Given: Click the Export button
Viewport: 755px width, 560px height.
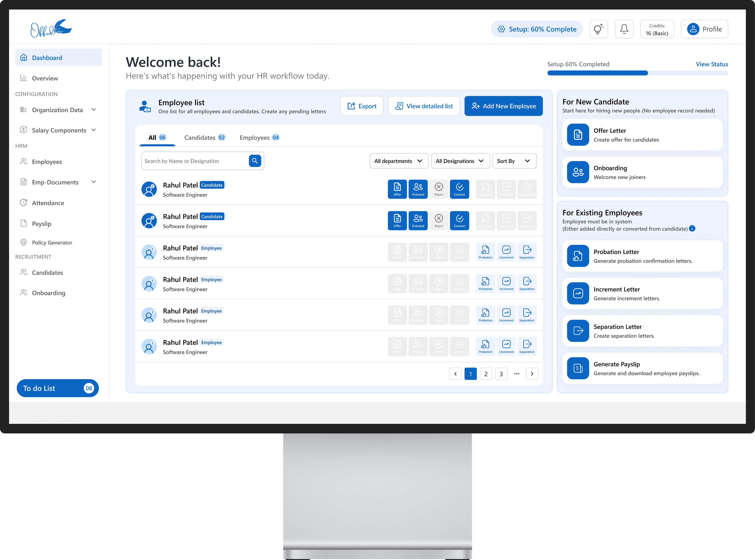Looking at the screenshot, I should point(361,106).
